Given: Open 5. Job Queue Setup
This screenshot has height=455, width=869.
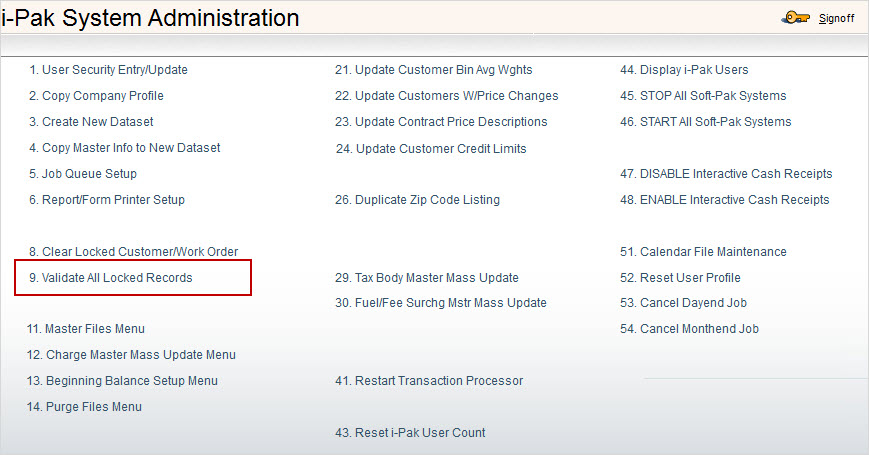Looking at the screenshot, I should pyautogui.click(x=83, y=174).
